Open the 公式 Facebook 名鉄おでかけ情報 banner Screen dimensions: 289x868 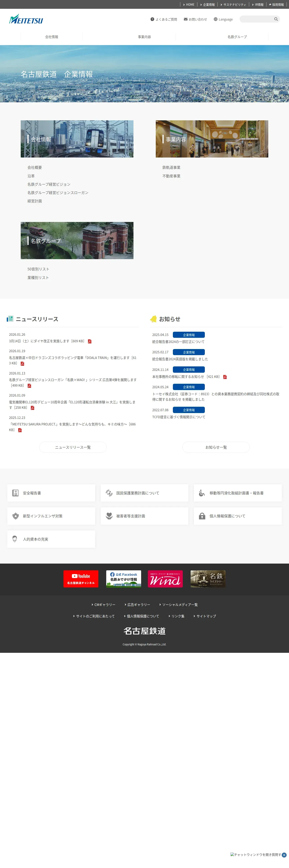124,579
